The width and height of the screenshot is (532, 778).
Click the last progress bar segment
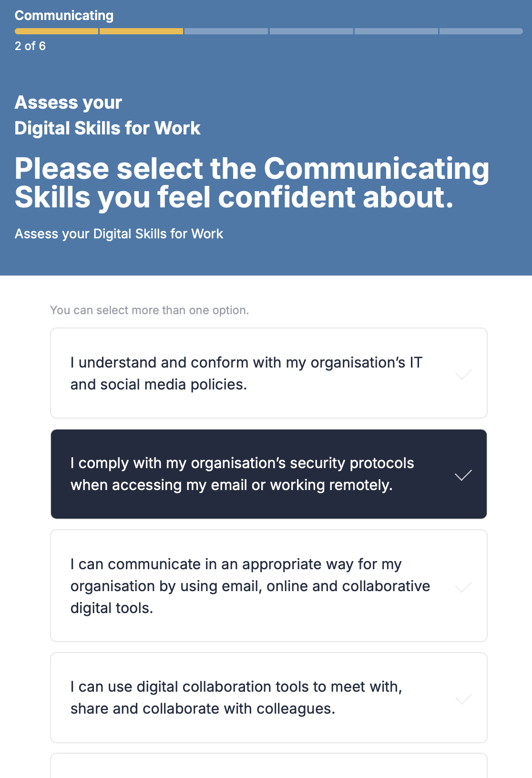coord(481,31)
